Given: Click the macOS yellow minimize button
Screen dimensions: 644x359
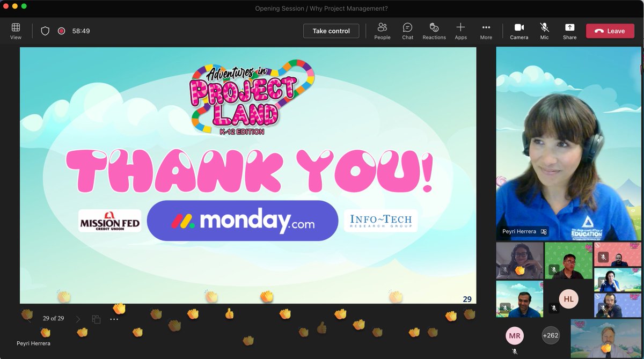Looking at the screenshot, I should click(14, 6).
